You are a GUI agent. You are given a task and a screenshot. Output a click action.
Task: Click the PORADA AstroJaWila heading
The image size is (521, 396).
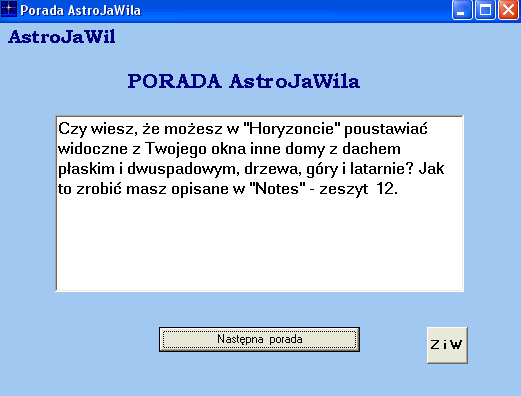point(244,81)
